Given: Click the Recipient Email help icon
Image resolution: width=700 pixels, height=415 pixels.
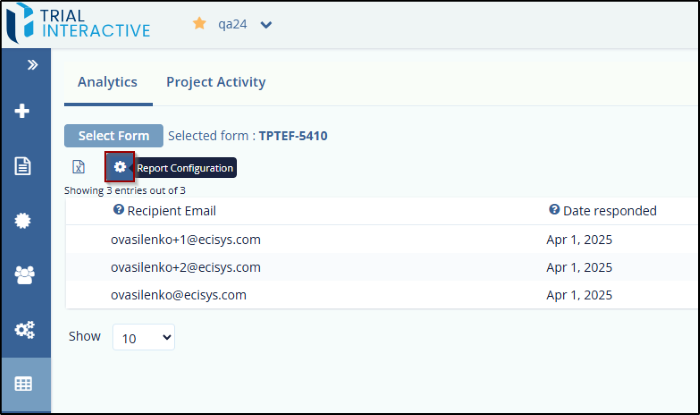Looking at the screenshot, I should click(x=119, y=210).
